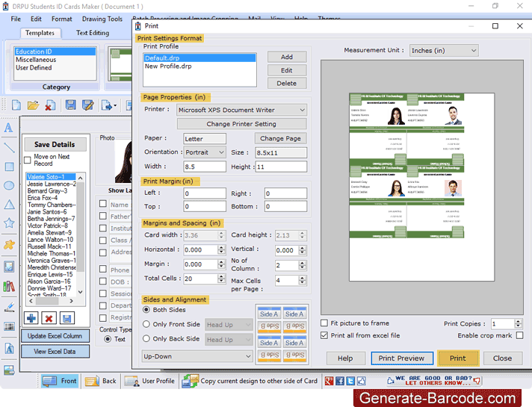Click the records list horizontal scrollbar

click(x=51, y=301)
